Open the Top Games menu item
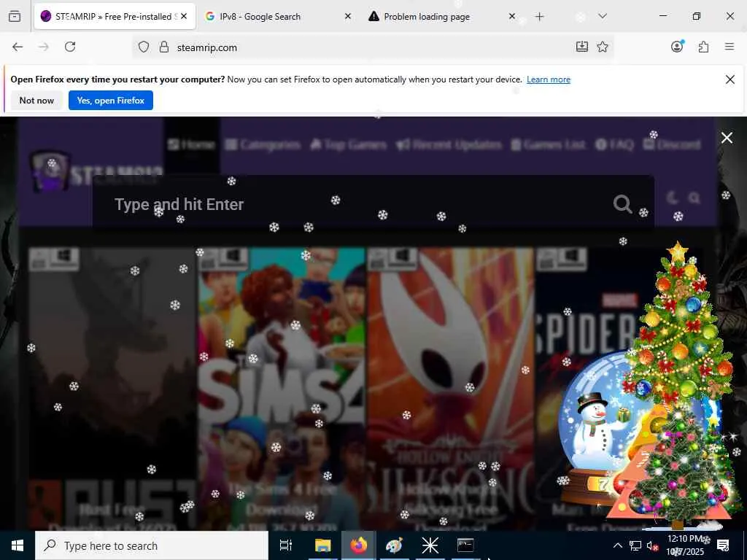The width and height of the screenshot is (747, 560). pyautogui.click(x=348, y=144)
